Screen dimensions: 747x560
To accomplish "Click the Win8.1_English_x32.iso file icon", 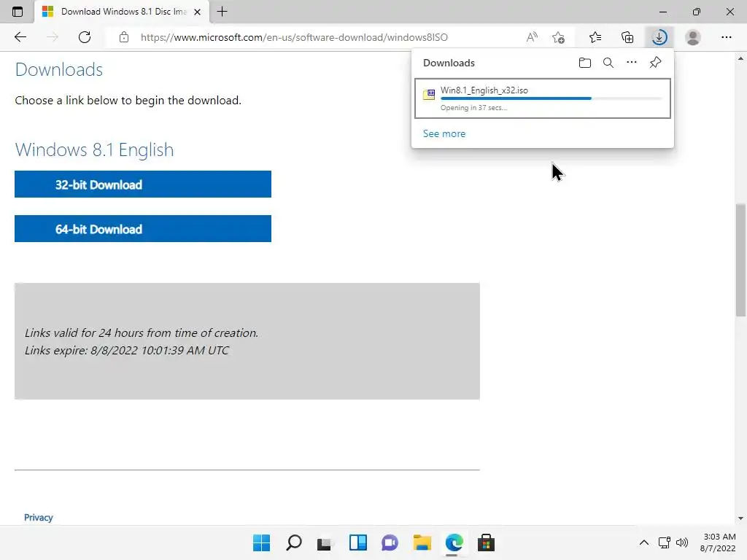I will (x=429, y=94).
